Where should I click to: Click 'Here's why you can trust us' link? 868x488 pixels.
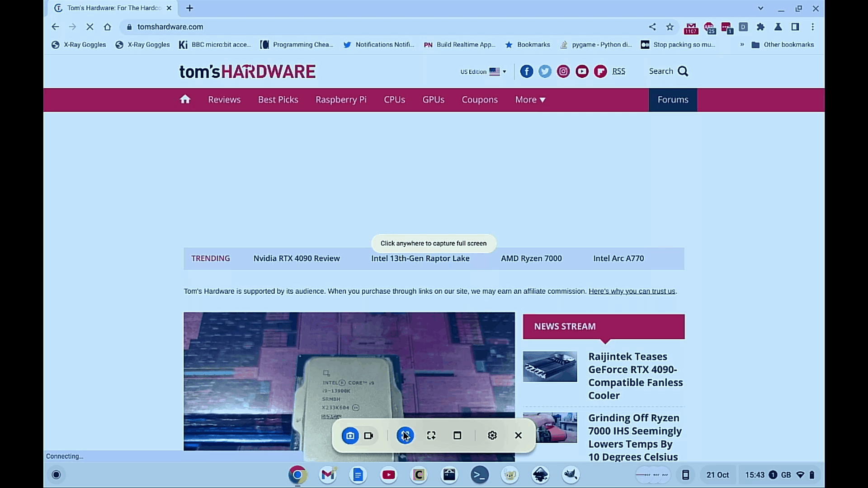631,291
